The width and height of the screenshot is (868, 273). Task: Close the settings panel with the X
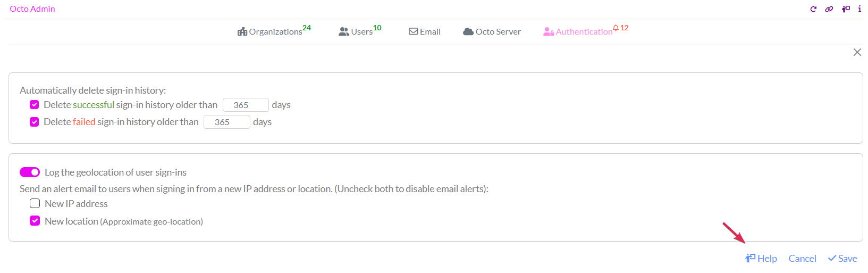click(857, 52)
